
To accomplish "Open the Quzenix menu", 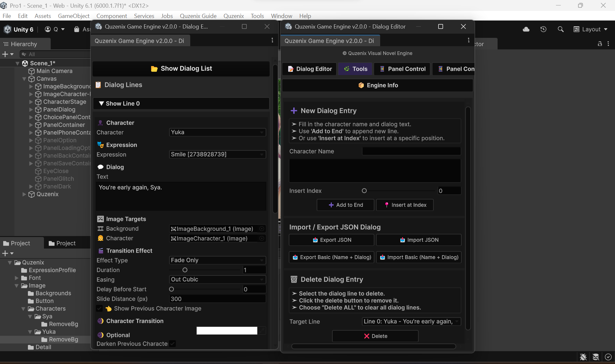I will point(234,16).
